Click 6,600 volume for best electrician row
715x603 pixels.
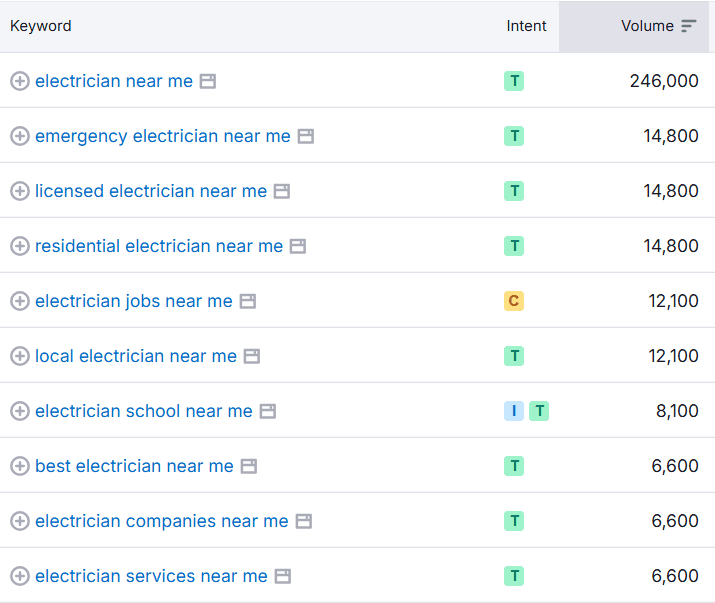(675, 466)
